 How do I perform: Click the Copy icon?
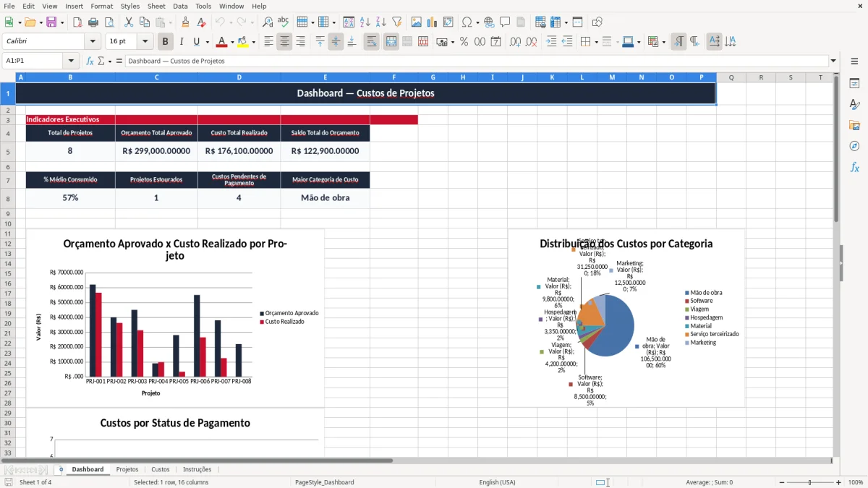pos(143,22)
